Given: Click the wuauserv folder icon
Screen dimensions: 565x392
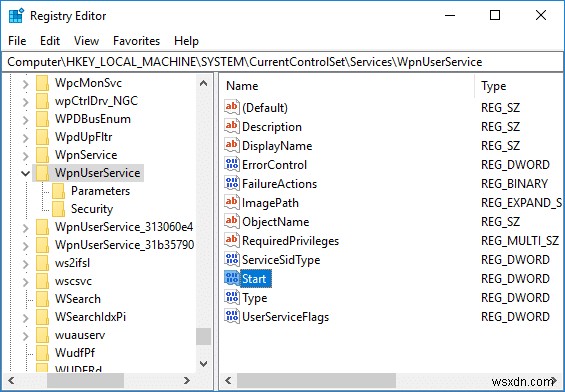Looking at the screenshot, I should click(43, 335).
